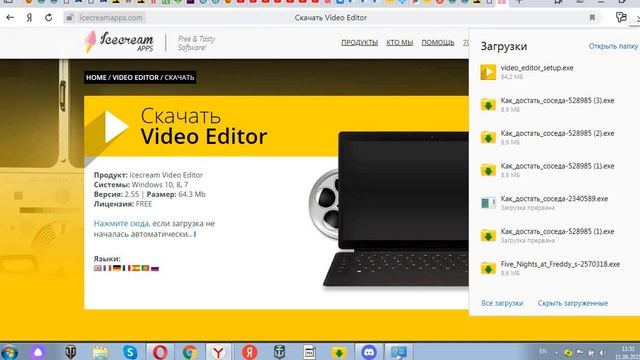Click the white play triangle Video Editor icon

pyautogui.click(x=116, y=127)
